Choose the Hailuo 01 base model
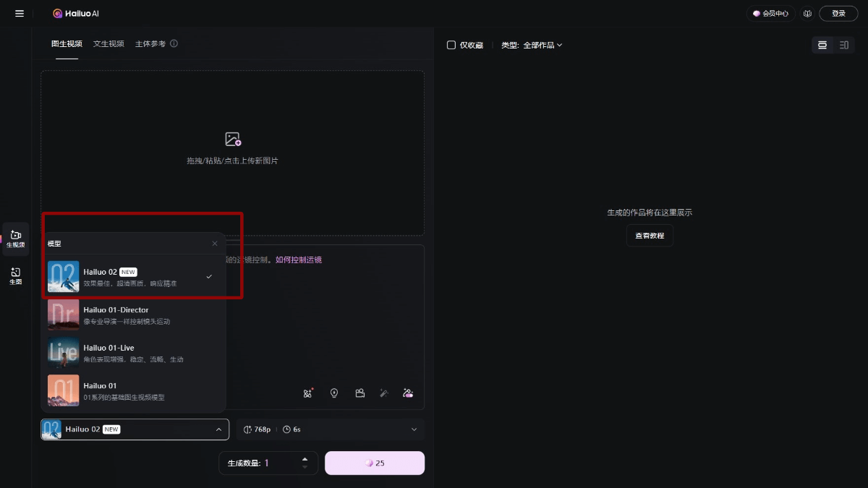This screenshot has height=488, width=868. [134, 391]
